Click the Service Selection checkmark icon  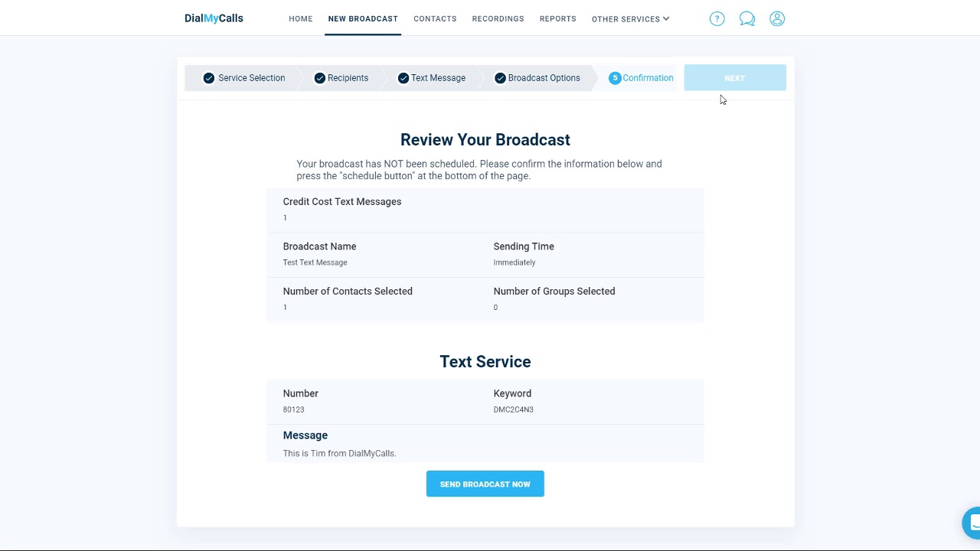[209, 78]
